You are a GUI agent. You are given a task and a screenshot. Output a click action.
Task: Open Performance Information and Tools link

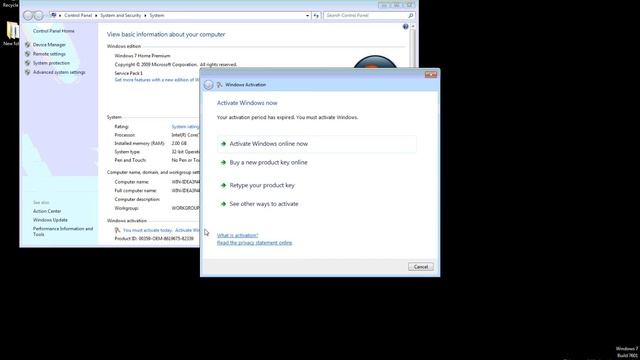[x=63, y=231]
